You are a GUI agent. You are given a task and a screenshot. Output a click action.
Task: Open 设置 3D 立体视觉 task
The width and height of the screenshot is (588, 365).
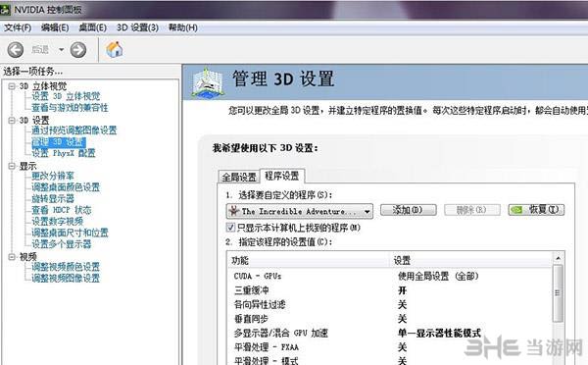66,96
